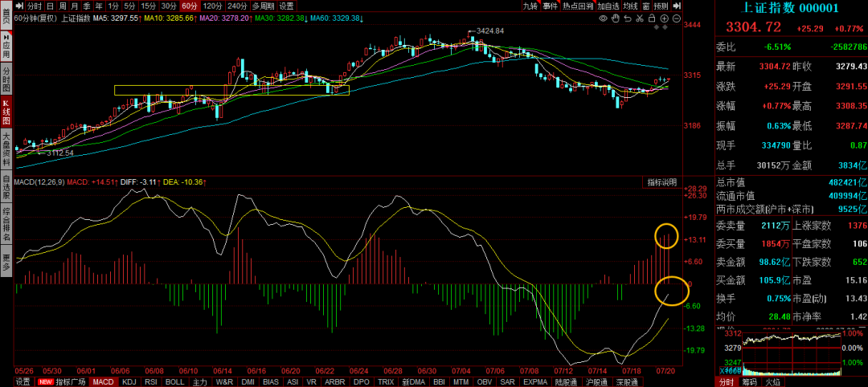Toggle the 事件 overlay
868x387 pixels.
click(x=550, y=6)
